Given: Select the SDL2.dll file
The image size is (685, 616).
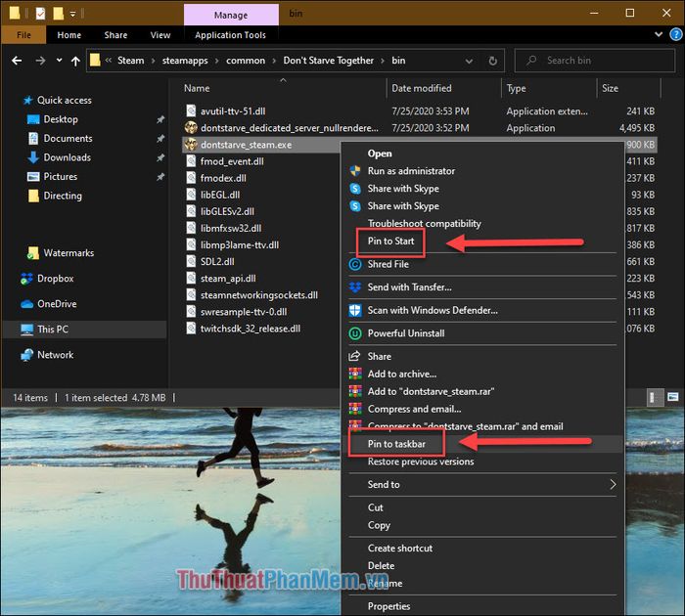Looking at the screenshot, I should pyautogui.click(x=217, y=261).
